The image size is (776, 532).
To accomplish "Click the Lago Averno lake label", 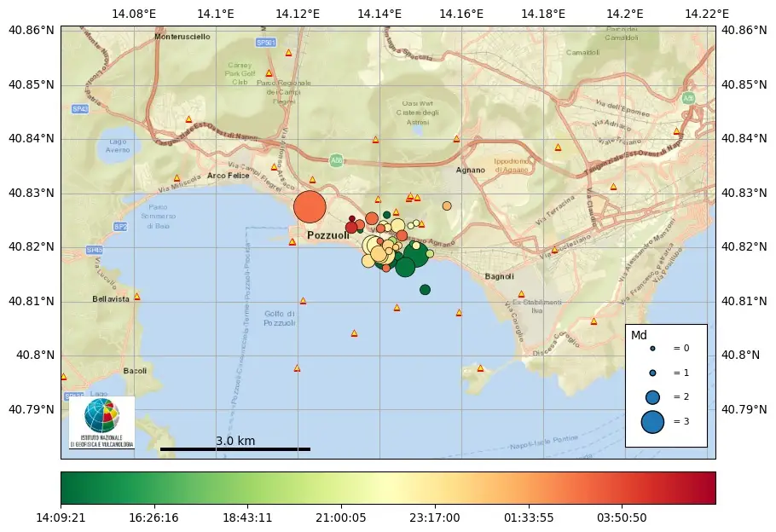I will [118, 146].
